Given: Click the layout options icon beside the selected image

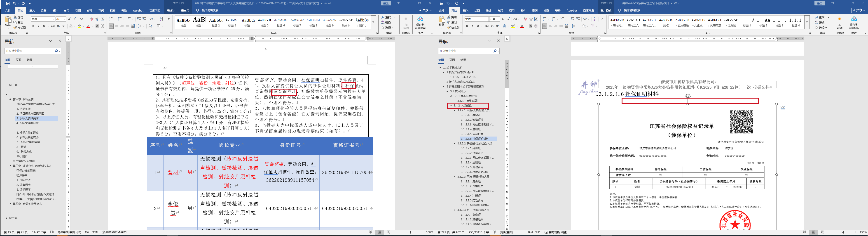Looking at the screenshot, I should click(783, 107).
